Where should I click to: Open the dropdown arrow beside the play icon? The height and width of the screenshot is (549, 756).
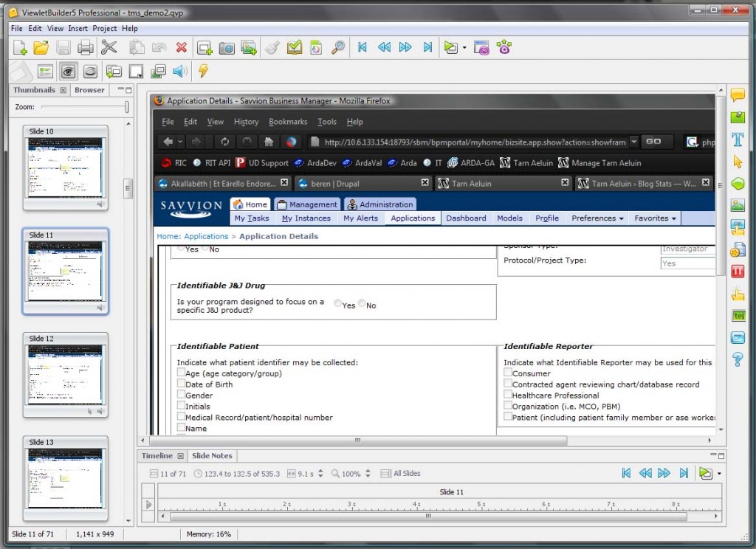(464, 48)
